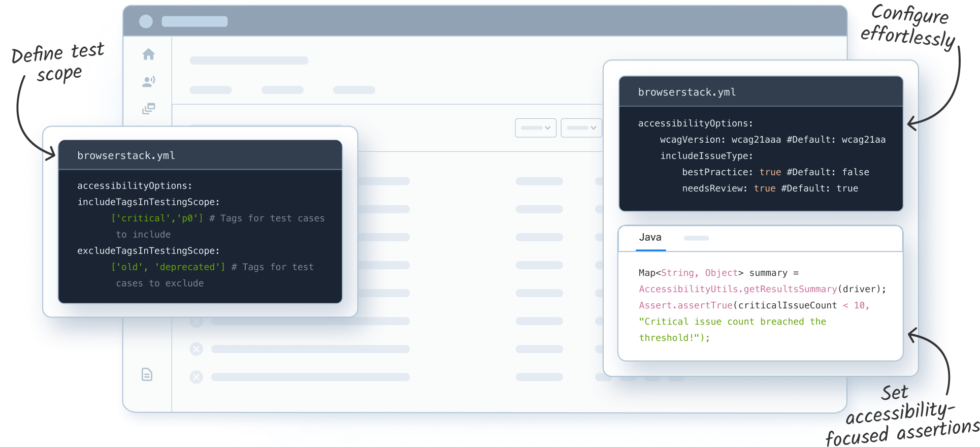Select the user with sound waves sidebar icon

148,81
